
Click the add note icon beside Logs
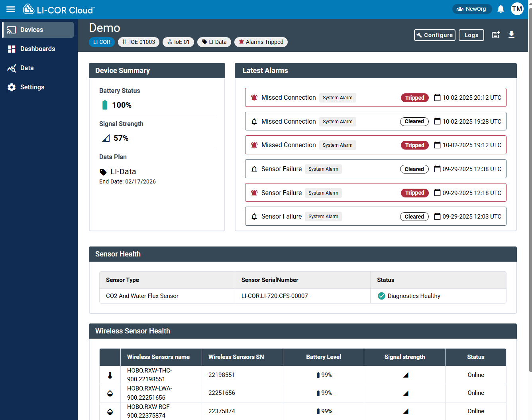[x=496, y=35]
